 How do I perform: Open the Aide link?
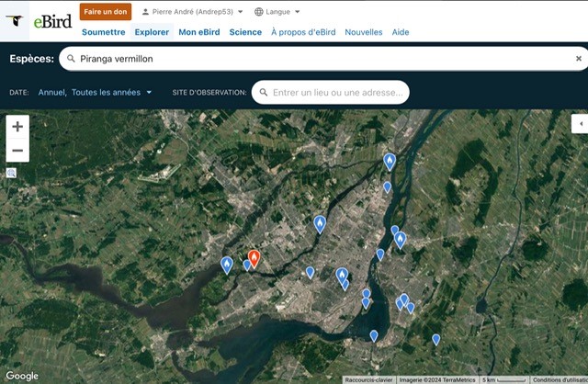pyautogui.click(x=401, y=32)
